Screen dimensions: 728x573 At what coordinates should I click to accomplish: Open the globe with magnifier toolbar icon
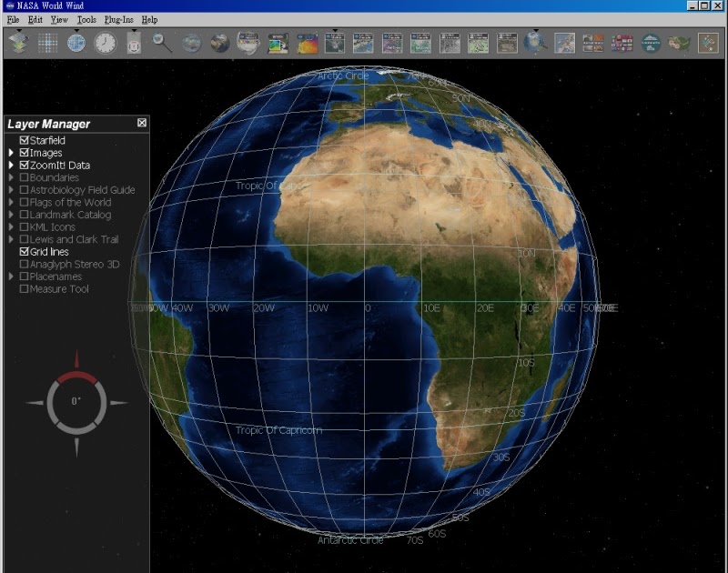click(x=535, y=43)
